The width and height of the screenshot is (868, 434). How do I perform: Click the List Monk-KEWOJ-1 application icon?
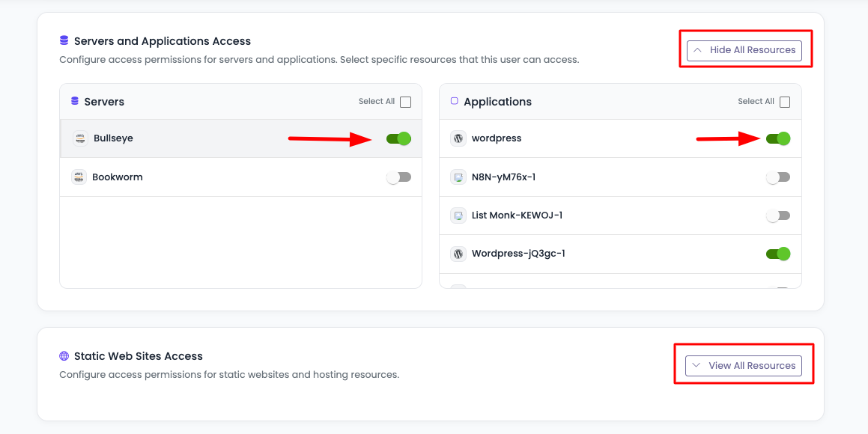point(458,216)
